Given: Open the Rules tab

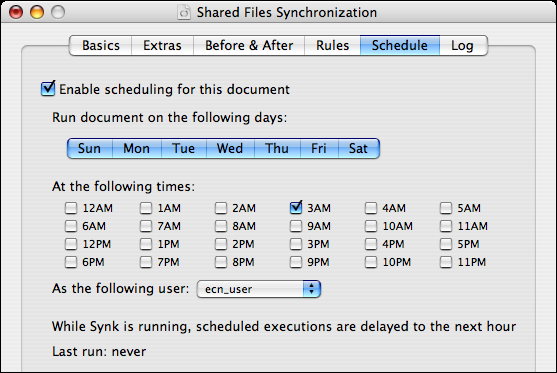Looking at the screenshot, I should 332,45.
